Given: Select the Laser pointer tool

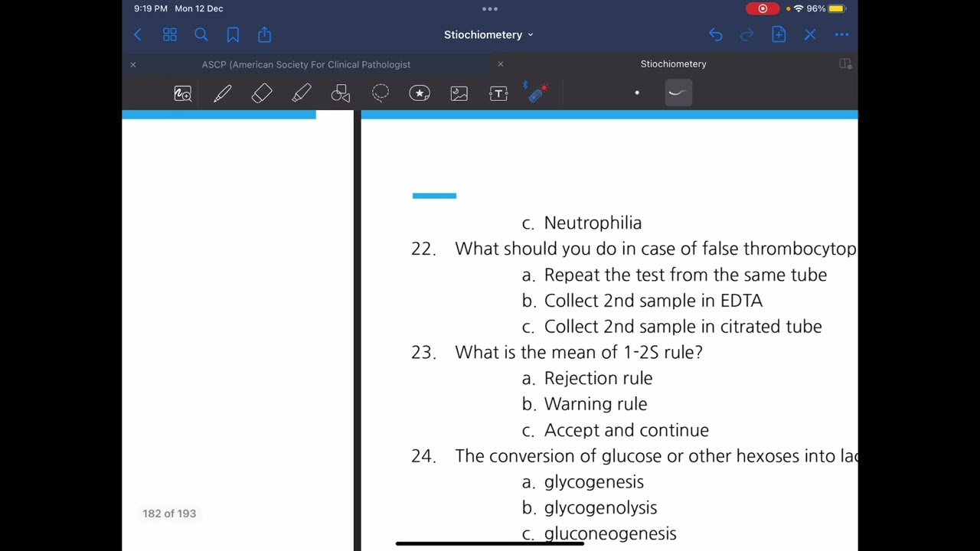Looking at the screenshot, I should (537, 93).
